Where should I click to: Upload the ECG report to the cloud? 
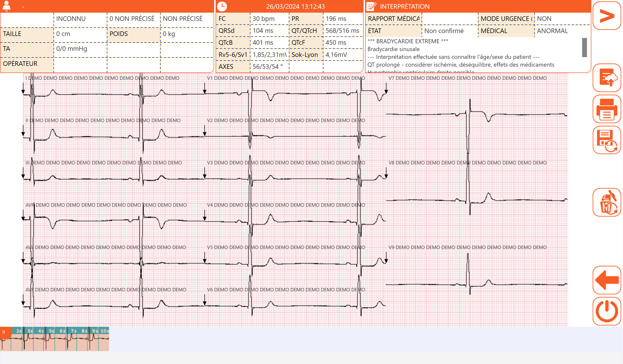click(x=607, y=80)
